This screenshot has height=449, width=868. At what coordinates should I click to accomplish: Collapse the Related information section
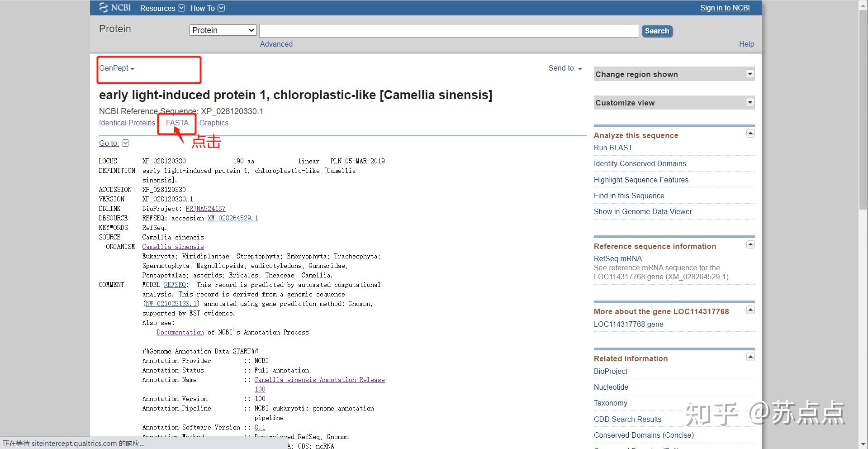tap(750, 357)
